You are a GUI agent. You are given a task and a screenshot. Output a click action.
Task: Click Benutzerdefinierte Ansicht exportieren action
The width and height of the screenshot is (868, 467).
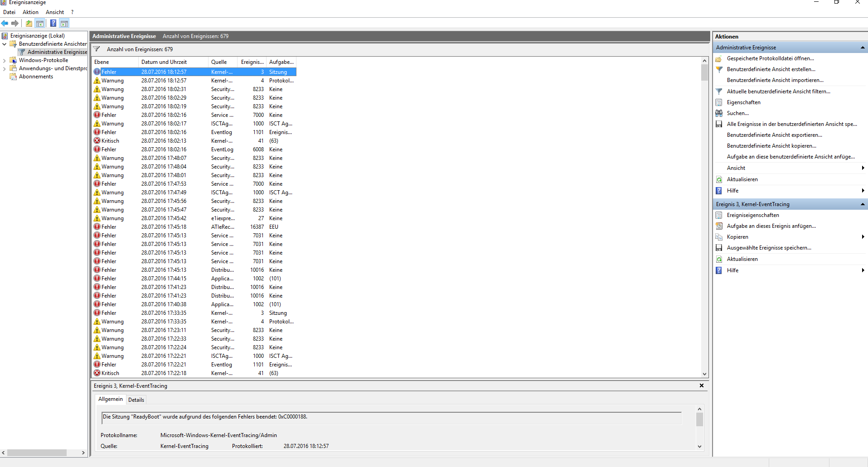tap(774, 135)
